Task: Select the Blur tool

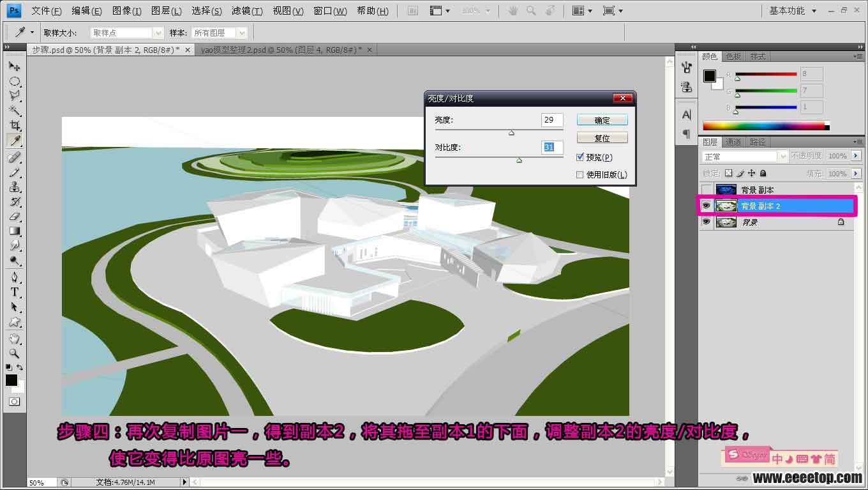Action: point(14,246)
